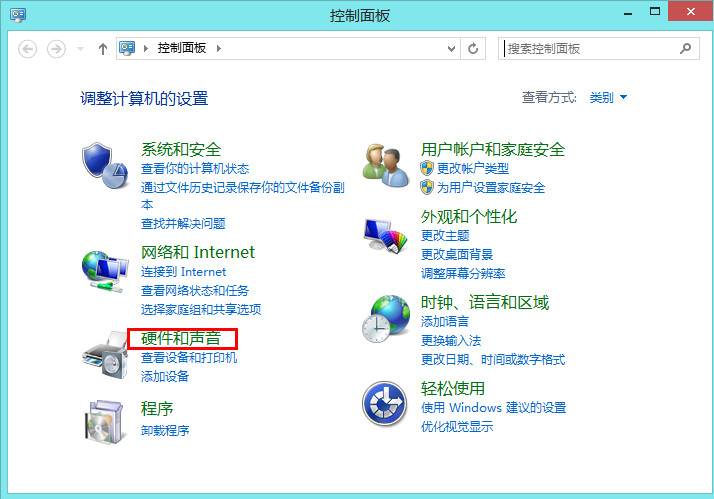Expand chevron after 控制面板 in address bar
The image size is (714, 499).
coord(219,48)
